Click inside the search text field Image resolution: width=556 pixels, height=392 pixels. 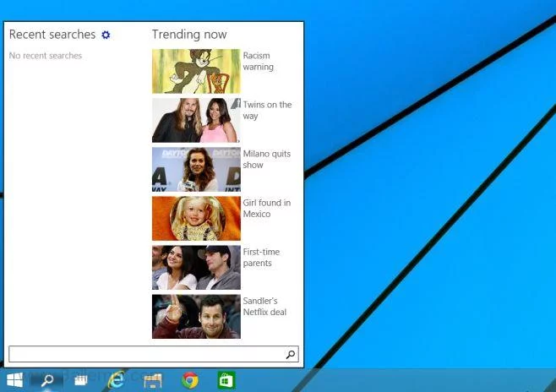(x=144, y=355)
